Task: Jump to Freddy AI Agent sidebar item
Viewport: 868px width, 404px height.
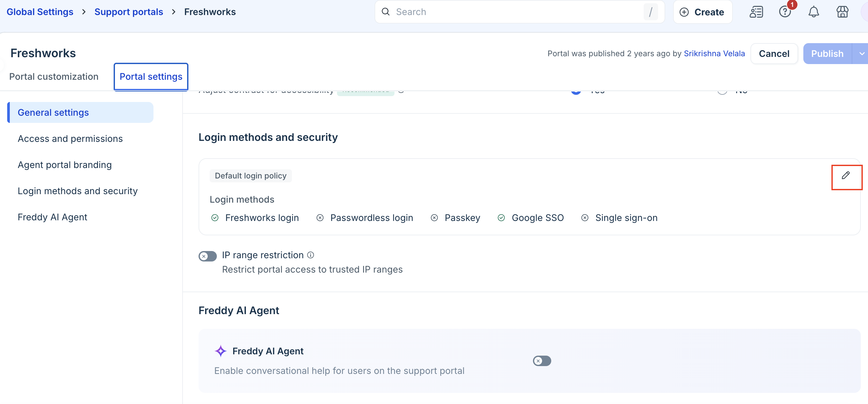Action: tap(52, 217)
